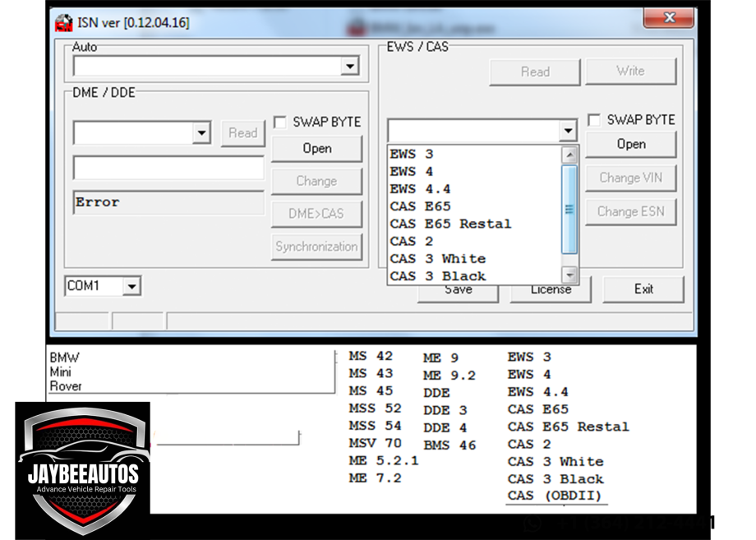The image size is (756, 540).
Task: Open the DME / DDE type dropdown
Action: click(202, 132)
